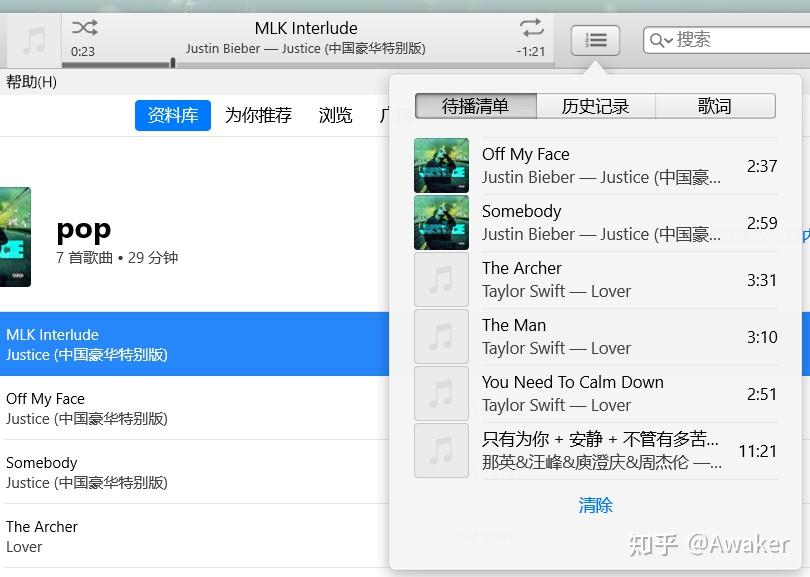Open the Up Next queue icon
810x577 pixels.
point(595,40)
